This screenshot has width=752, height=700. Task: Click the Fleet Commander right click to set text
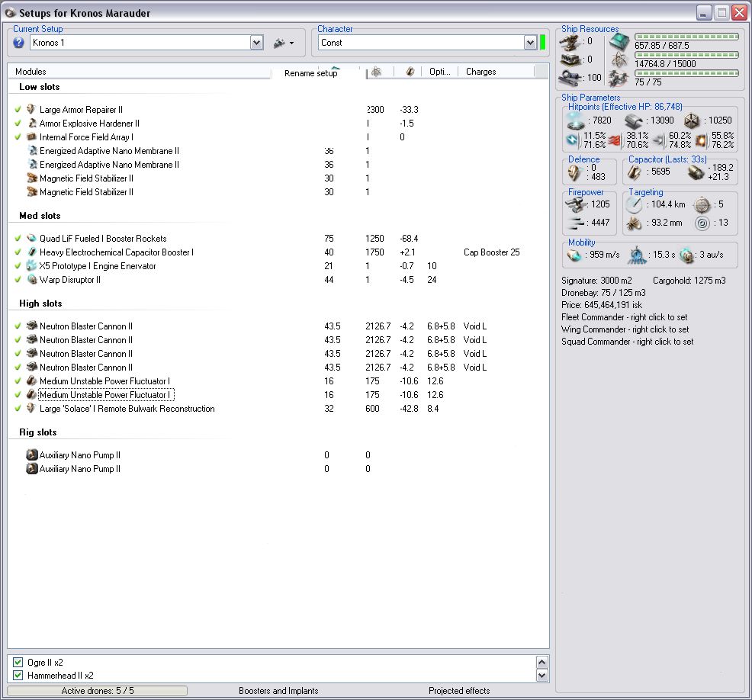pos(625,317)
